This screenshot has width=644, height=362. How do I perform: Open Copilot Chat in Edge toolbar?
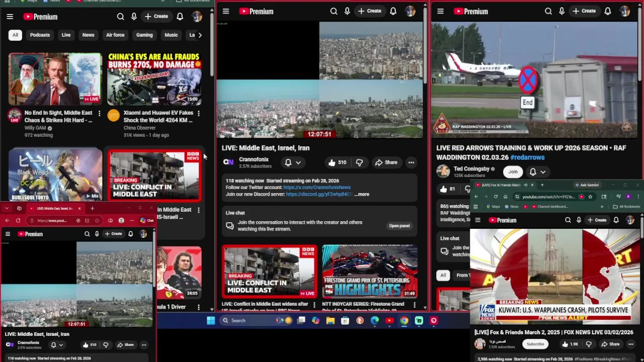(x=147, y=220)
